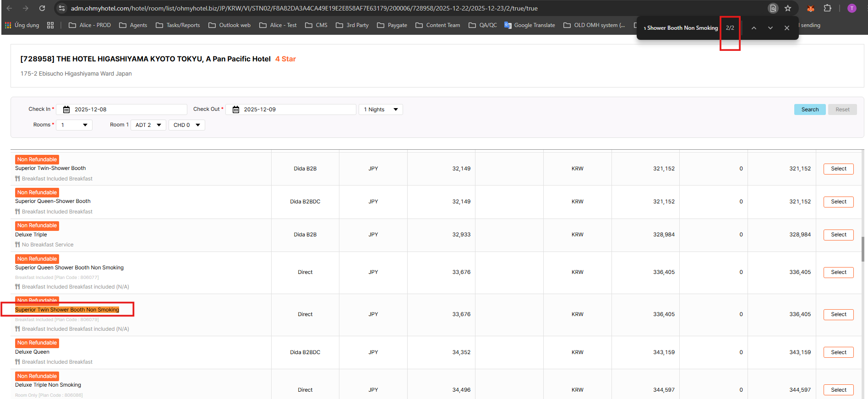Open the Check In calendar icon
868x399 pixels.
tap(66, 109)
